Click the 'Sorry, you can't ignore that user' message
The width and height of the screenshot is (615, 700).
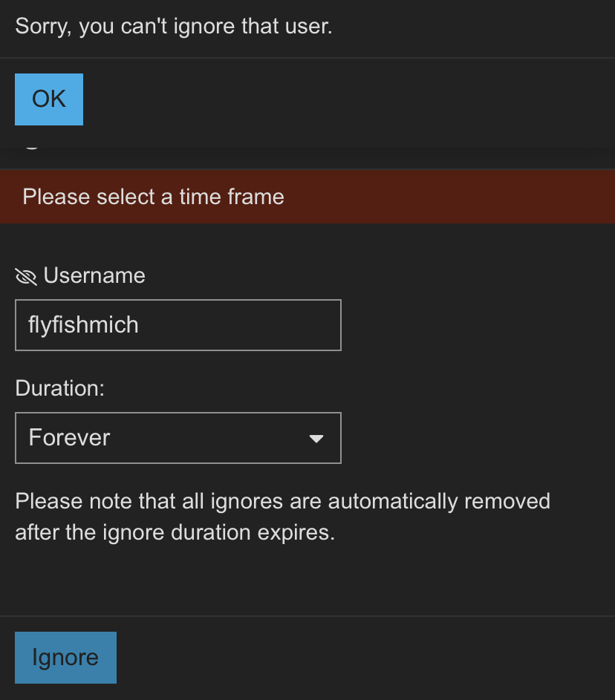point(173,27)
